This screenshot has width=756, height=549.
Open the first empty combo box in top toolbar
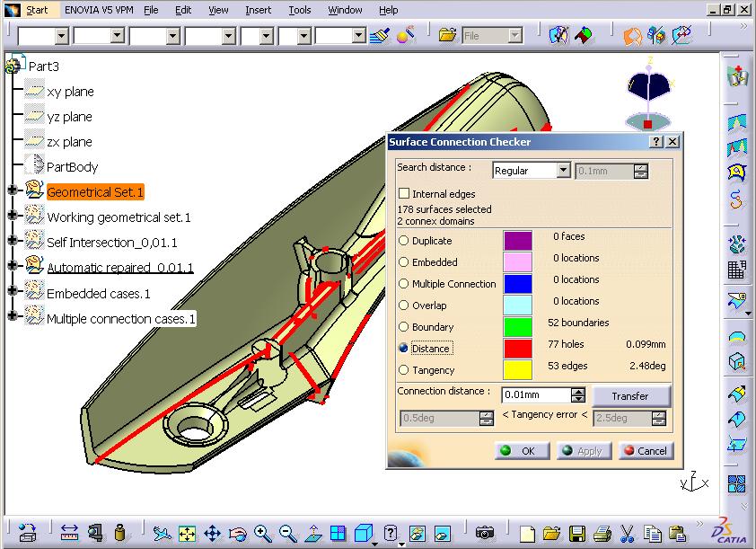61,36
